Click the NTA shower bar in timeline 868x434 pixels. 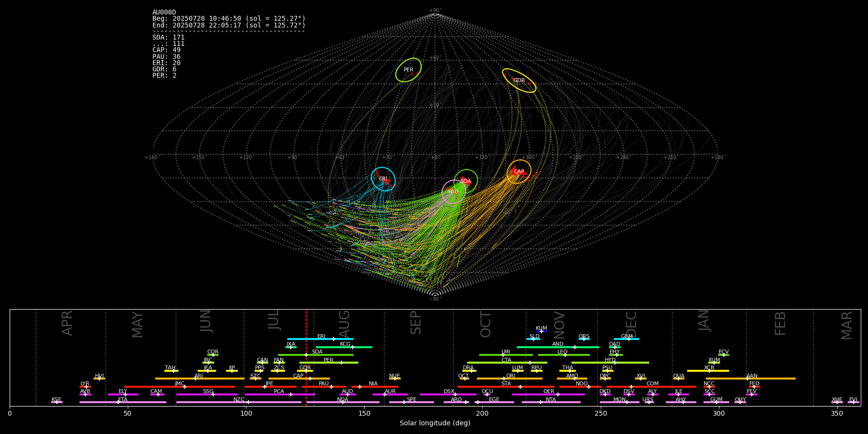click(551, 402)
